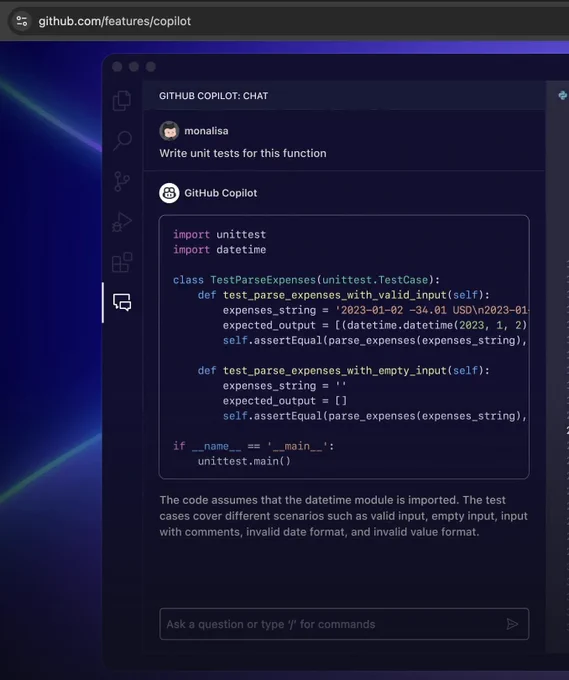Click the 'class TestParseExpenses' line
Screen dimensions: 569x680
point(306,280)
